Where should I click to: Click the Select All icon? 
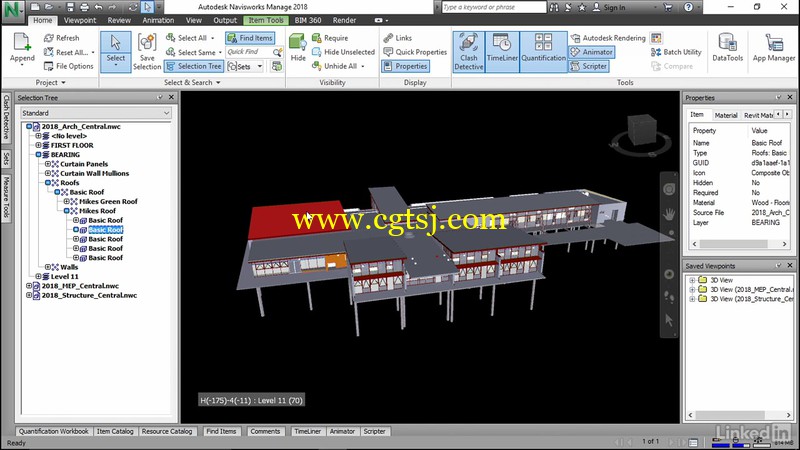pos(171,38)
